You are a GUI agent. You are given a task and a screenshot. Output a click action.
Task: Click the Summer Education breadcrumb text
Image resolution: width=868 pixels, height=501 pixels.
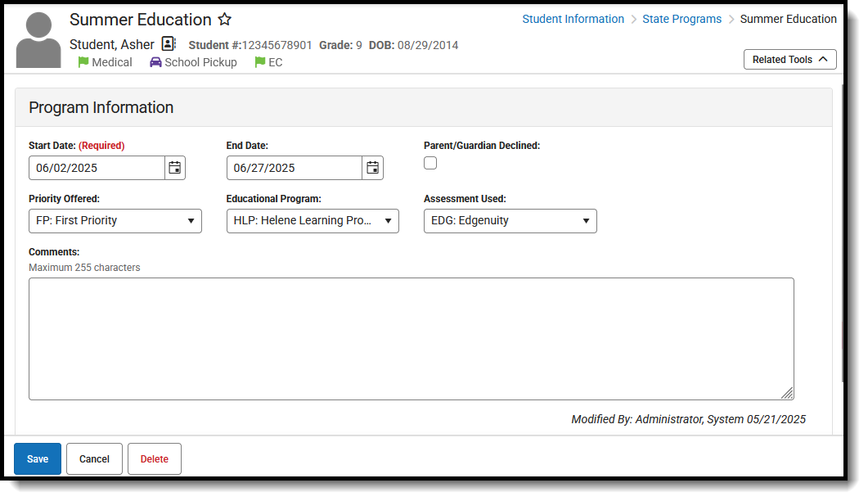pyautogui.click(x=789, y=19)
